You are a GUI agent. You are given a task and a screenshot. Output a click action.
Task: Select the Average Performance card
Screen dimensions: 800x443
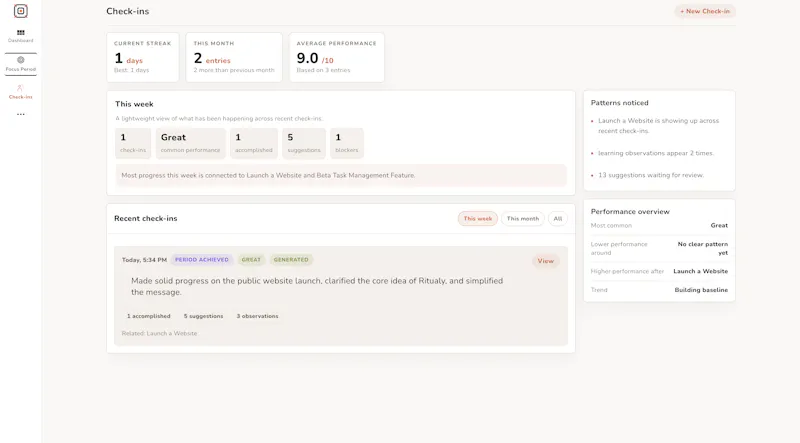[337, 57]
